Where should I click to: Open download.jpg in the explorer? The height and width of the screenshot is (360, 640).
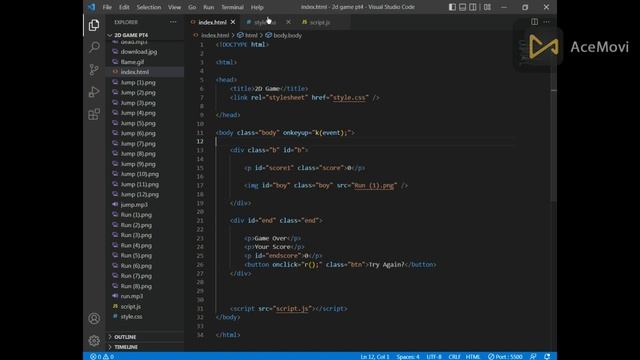139,52
